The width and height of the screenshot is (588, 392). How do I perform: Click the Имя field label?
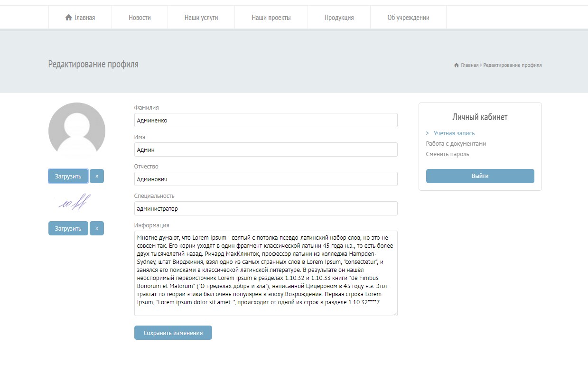(x=140, y=137)
